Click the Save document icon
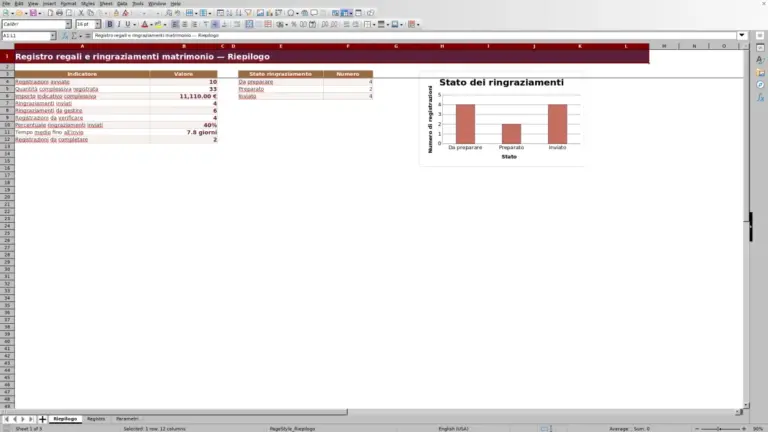Viewport: 768px width, 432px height. click(x=33, y=13)
